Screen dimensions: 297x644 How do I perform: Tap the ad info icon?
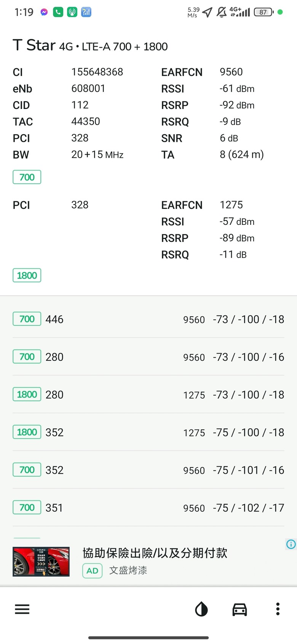coord(291,544)
